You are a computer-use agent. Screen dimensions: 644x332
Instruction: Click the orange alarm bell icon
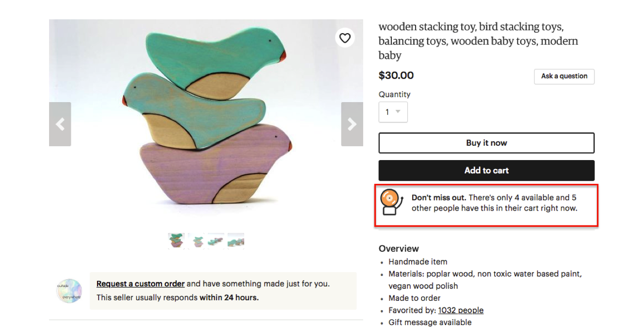point(389,202)
